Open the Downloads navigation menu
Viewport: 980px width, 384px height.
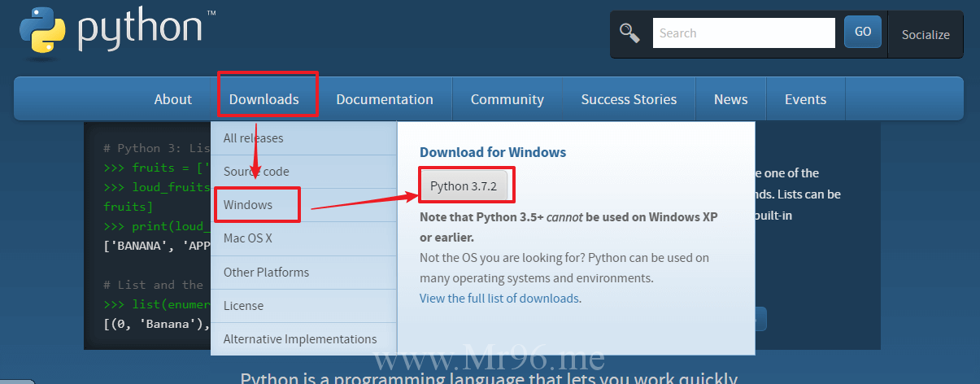264,99
